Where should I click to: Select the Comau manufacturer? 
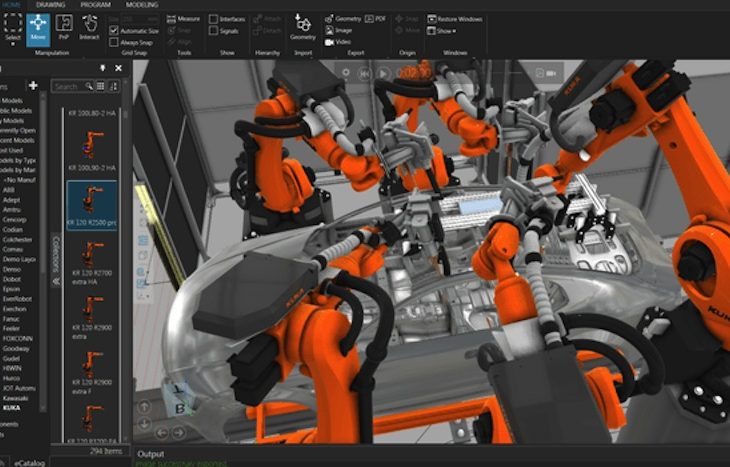click(x=13, y=249)
